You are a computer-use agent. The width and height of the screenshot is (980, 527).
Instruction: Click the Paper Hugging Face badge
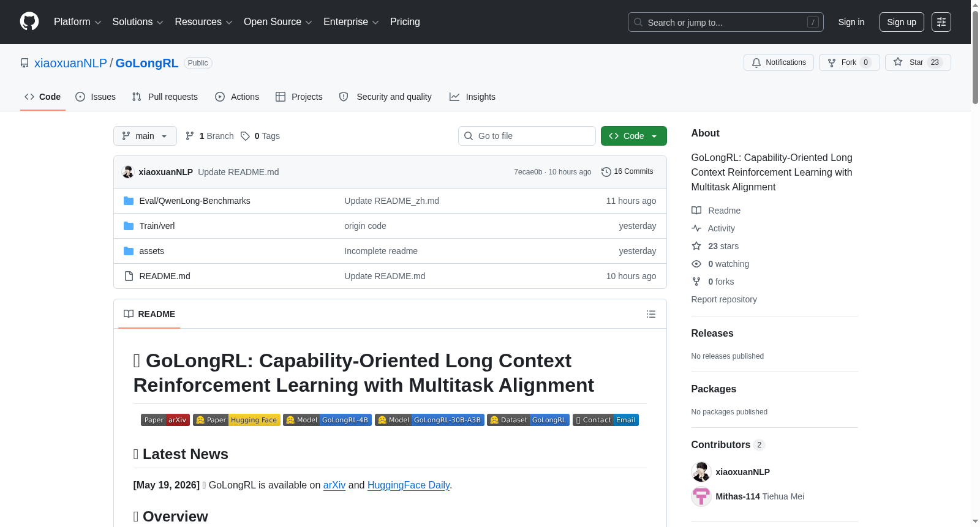[x=236, y=420]
